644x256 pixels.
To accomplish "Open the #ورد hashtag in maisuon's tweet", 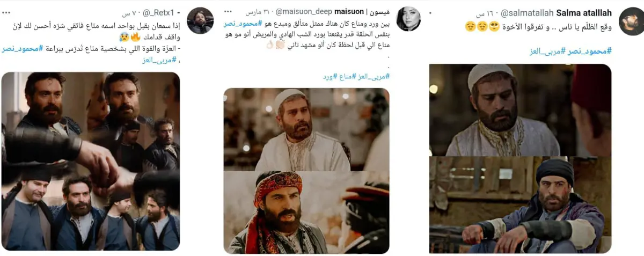I will coord(329,77).
